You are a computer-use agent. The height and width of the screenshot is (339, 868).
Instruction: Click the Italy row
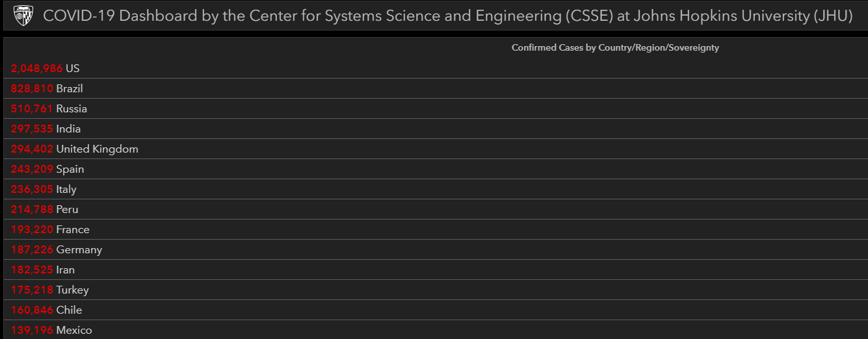pyautogui.click(x=436, y=189)
